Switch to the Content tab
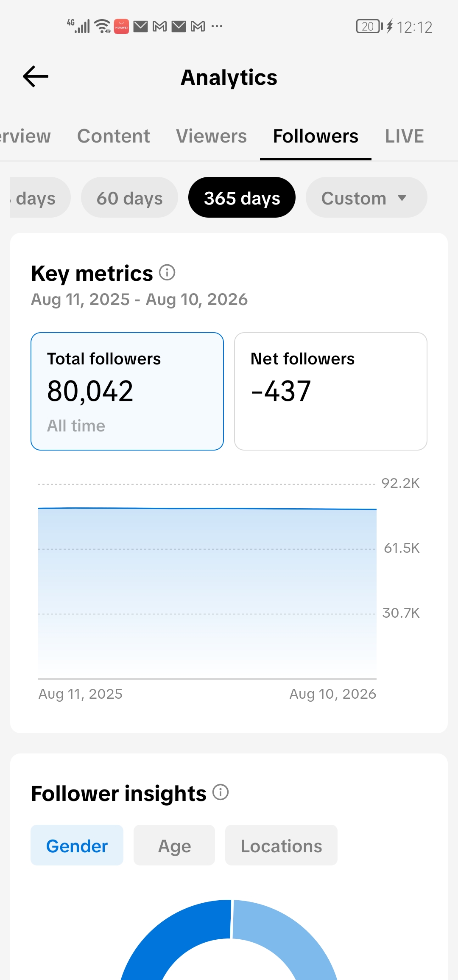Viewport: 458px width, 980px height. click(113, 136)
